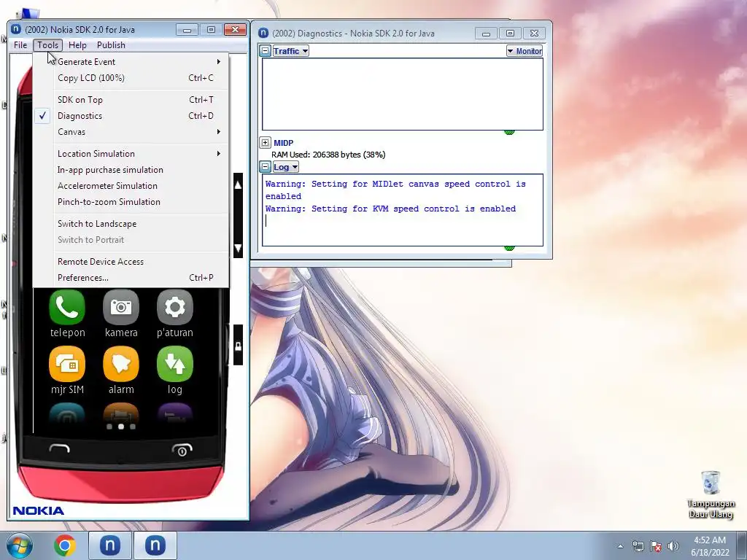Open the Help menu
747x560 pixels.
point(77,44)
